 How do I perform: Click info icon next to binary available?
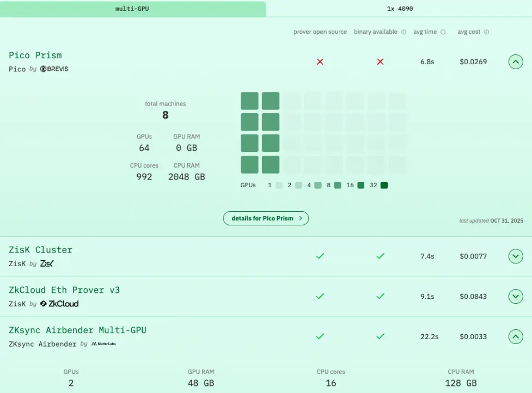pos(403,32)
